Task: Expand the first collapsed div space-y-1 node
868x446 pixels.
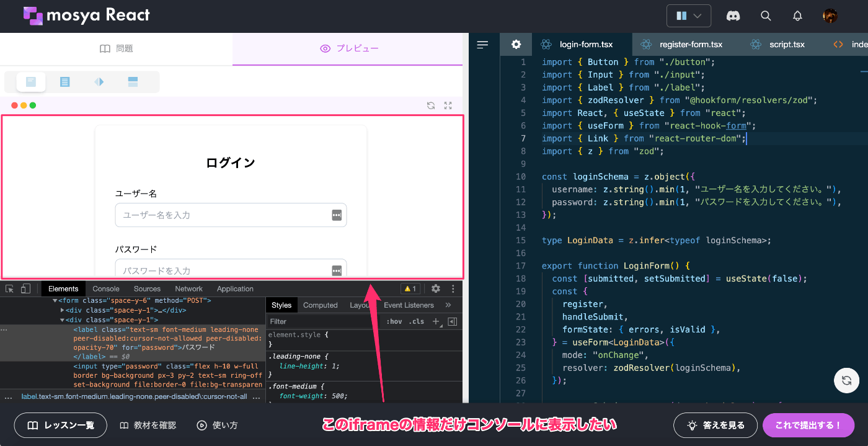Action: click(63, 310)
